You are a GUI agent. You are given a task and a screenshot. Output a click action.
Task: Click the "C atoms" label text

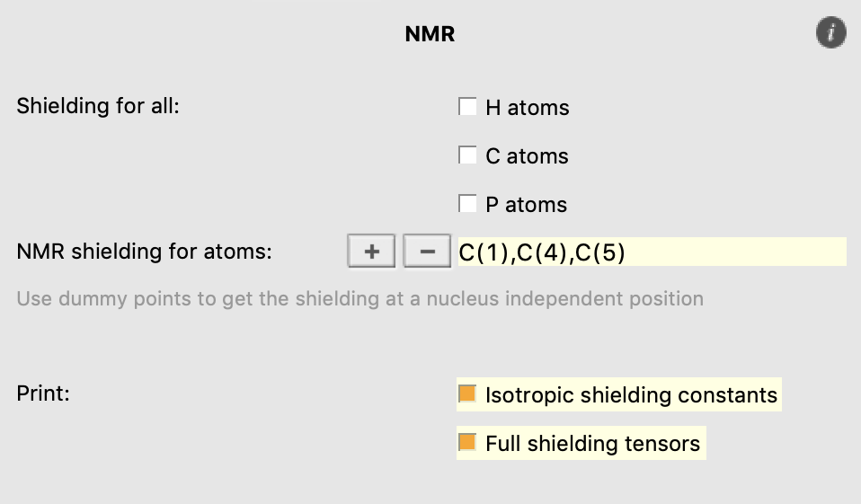point(527,156)
